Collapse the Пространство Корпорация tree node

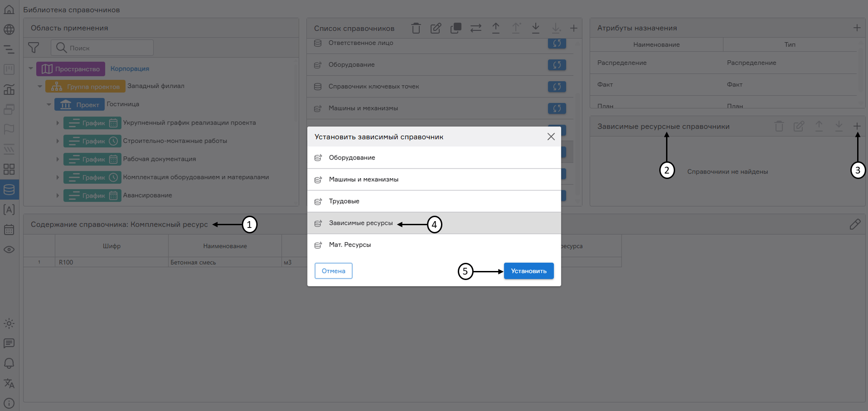(x=31, y=69)
